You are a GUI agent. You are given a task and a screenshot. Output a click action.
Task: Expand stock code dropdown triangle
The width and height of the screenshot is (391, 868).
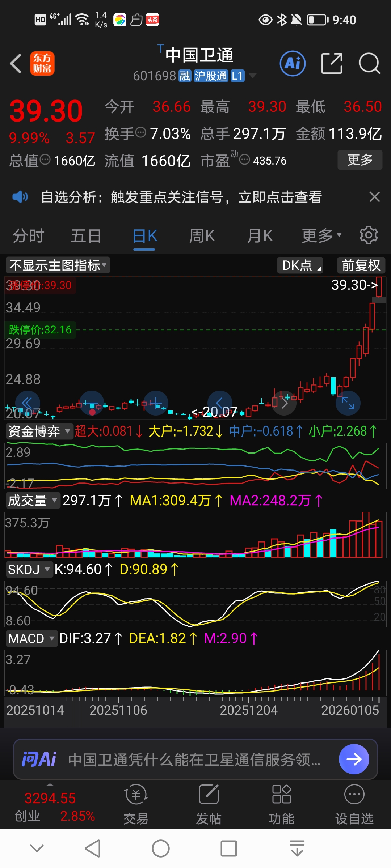pyautogui.click(x=252, y=76)
